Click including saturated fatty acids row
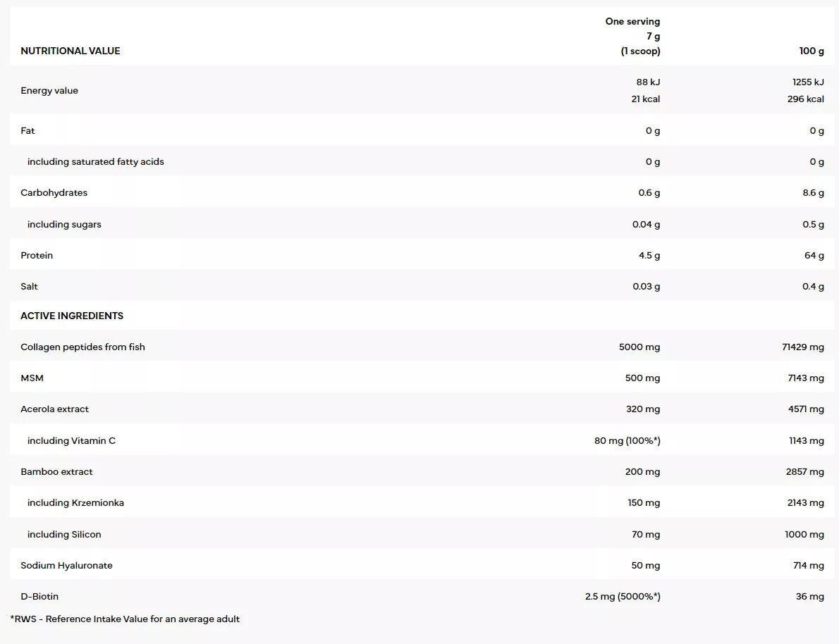The image size is (839, 644). click(x=422, y=161)
